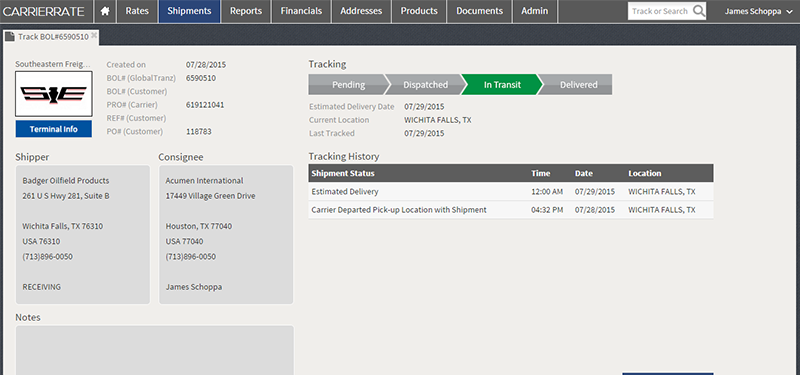Click the Delivered tracking step
The width and height of the screenshot is (800, 375).
tap(578, 85)
